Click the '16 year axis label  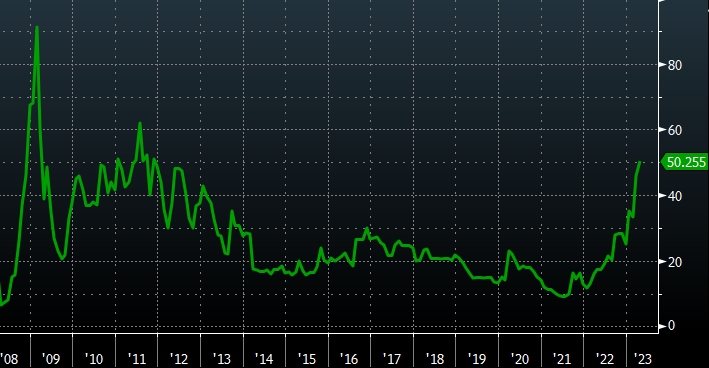point(349,359)
